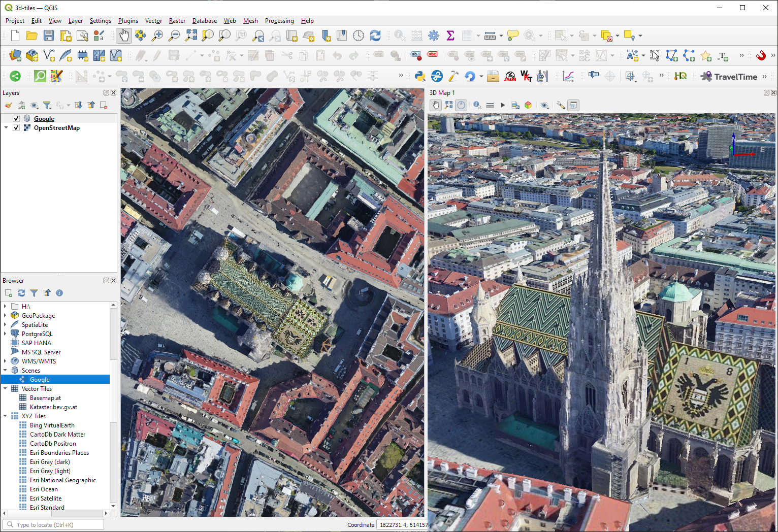Screen dimensions: 778x532
Task: Click Zoom Full icon in 3D Map toolbar
Action: point(449,105)
